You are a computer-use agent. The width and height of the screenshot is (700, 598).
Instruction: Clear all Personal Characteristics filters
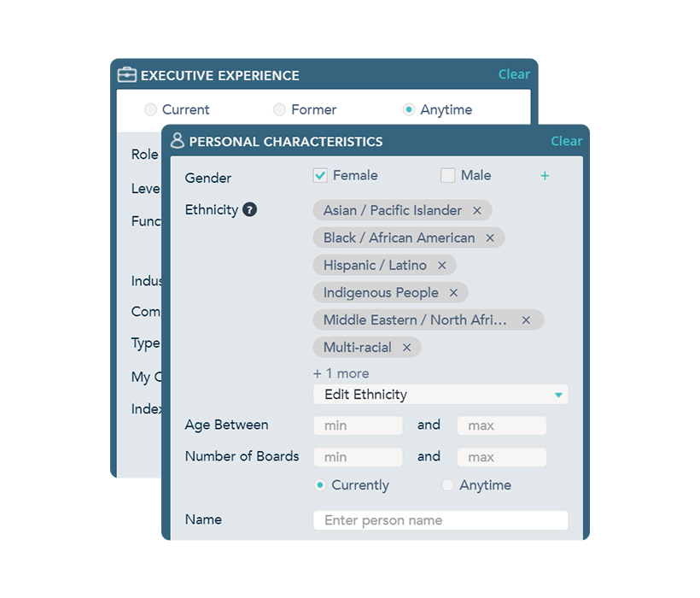(x=566, y=140)
